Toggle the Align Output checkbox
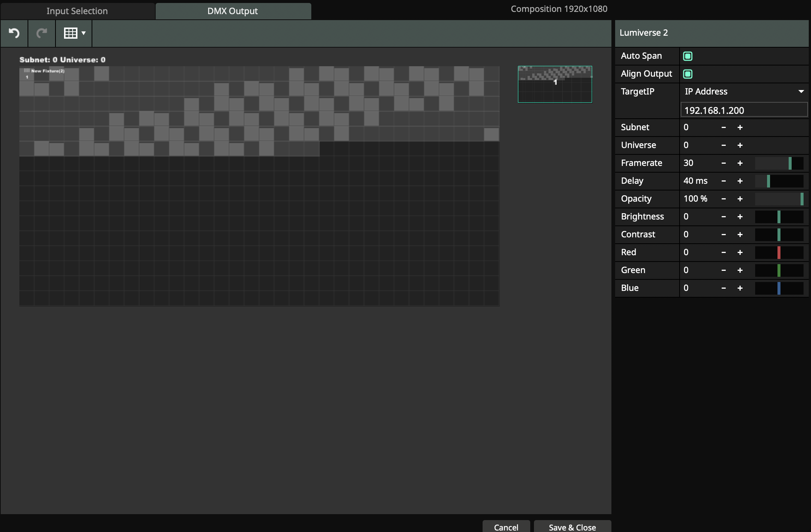This screenshot has width=811, height=532. (688, 74)
